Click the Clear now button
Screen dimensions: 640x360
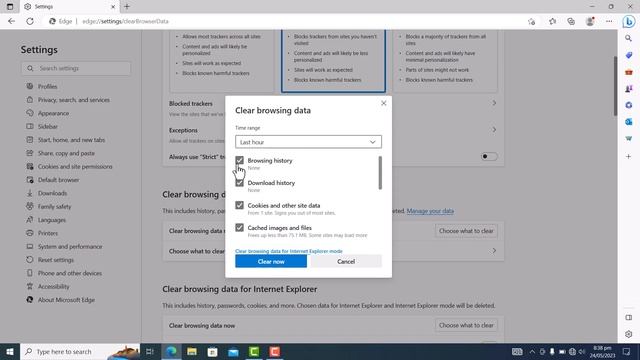(271, 261)
